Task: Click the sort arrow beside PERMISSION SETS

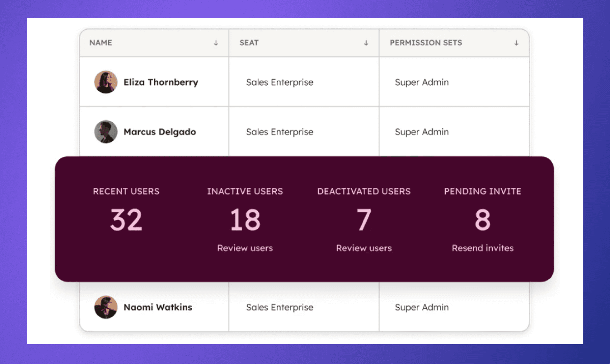Action: tap(516, 43)
